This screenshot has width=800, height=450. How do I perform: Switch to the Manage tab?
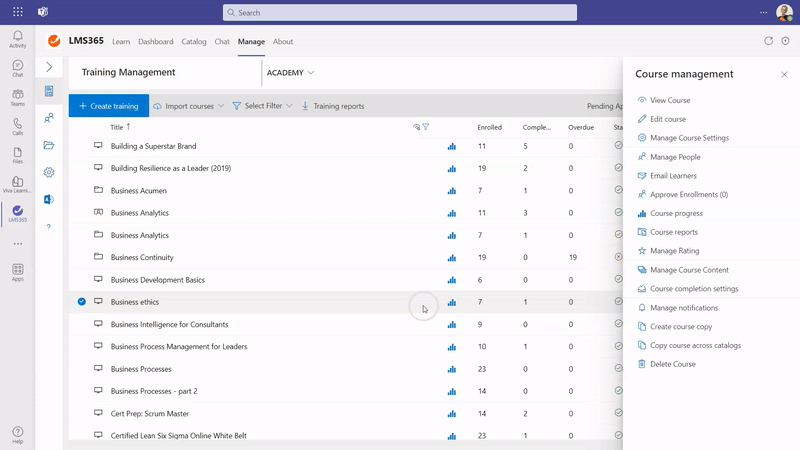pos(251,41)
